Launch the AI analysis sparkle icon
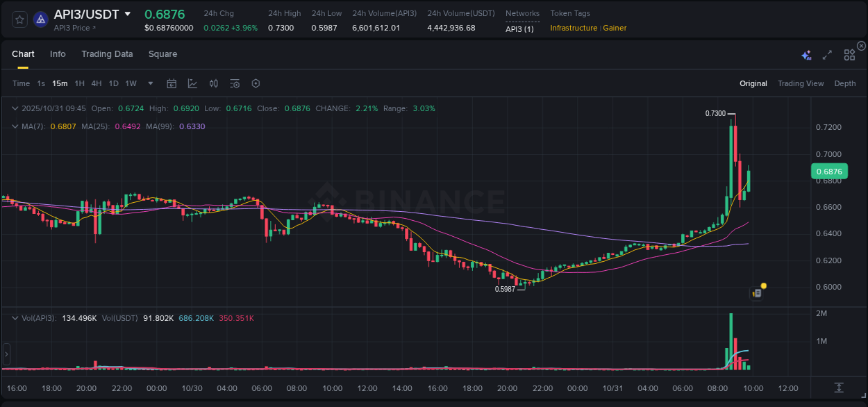The height and width of the screenshot is (407, 868). click(x=806, y=54)
